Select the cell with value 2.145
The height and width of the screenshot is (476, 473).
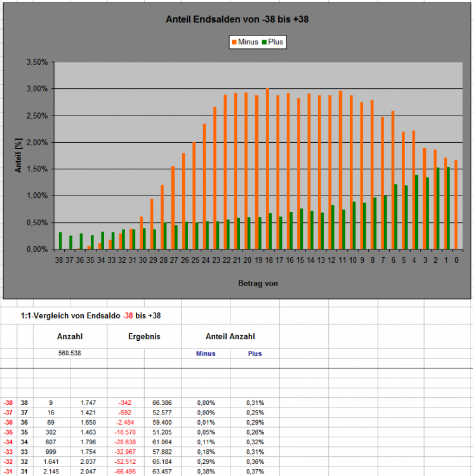tap(51, 472)
